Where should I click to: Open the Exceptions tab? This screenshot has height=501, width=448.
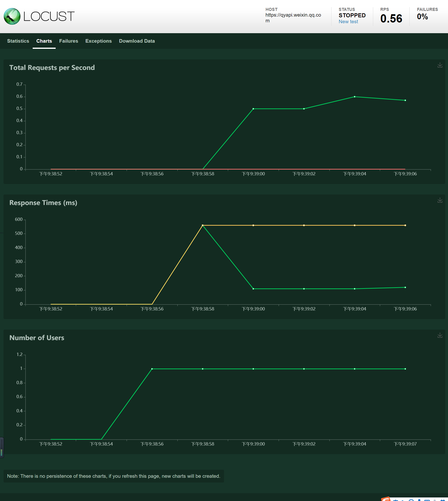click(99, 41)
